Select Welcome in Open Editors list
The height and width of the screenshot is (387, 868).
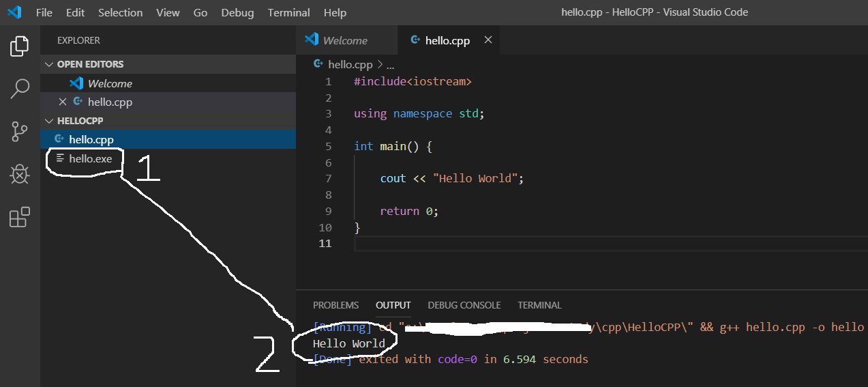[x=168, y=83]
